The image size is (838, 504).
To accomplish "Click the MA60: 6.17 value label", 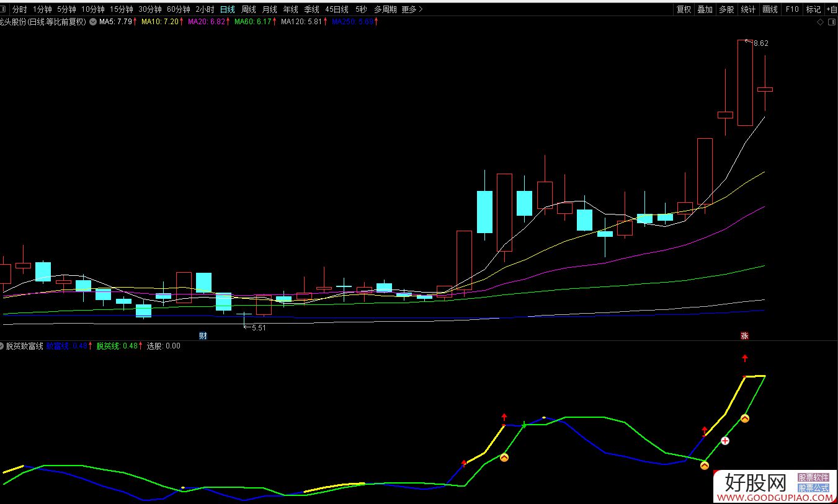I will (254, 22).
